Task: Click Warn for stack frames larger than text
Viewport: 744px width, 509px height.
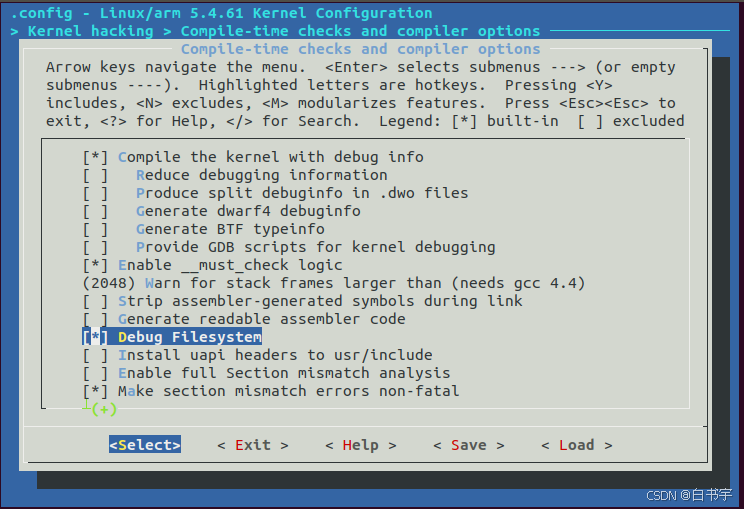Action: [x=365, y=283]
